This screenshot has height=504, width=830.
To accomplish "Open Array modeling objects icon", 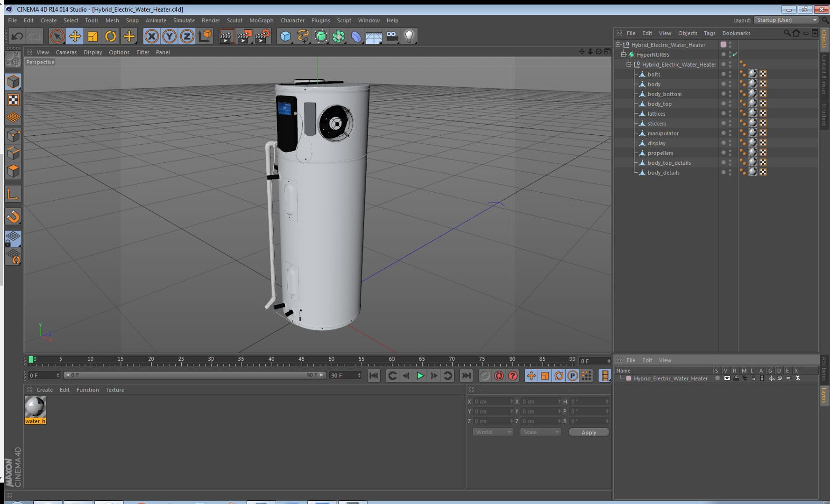I will [x=339, y=36].
